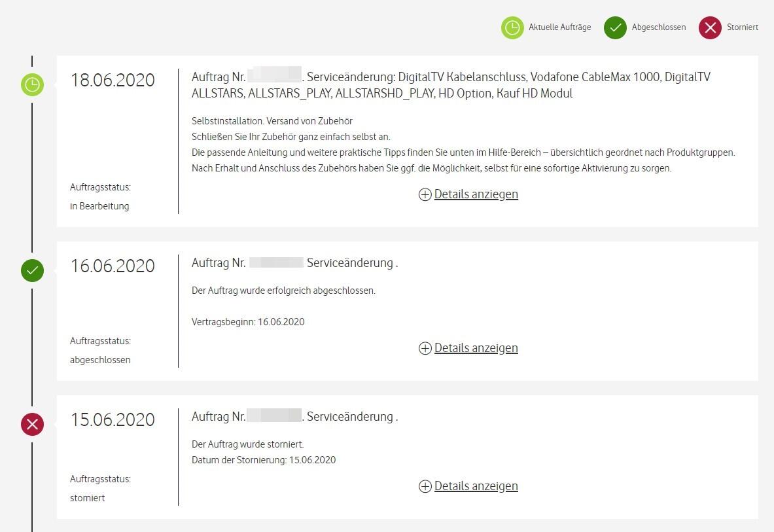
Task: Click plus icon in the 16.06.2020 order
Action: [425, 348]
